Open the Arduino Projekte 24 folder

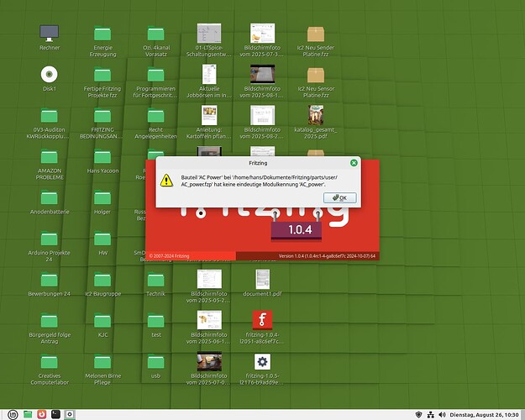coord(50,239)
